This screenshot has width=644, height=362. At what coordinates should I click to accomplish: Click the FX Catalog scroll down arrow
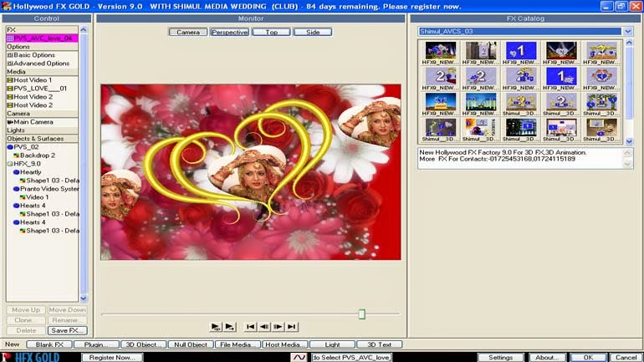tap(629, 141)
